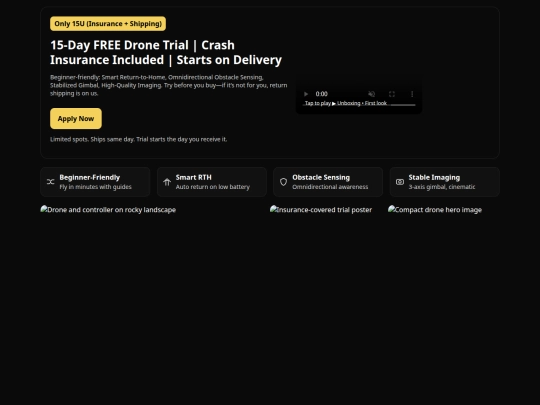Image resolution: width=540 pixels, height=405 pixels.
Task: Click '3-axis gimbal, cinematic' text
Action: point(442,187)
